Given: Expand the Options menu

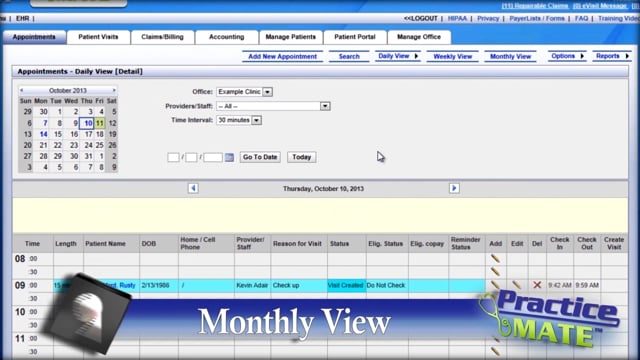Looking at the screenshot, I should (567, 56).
